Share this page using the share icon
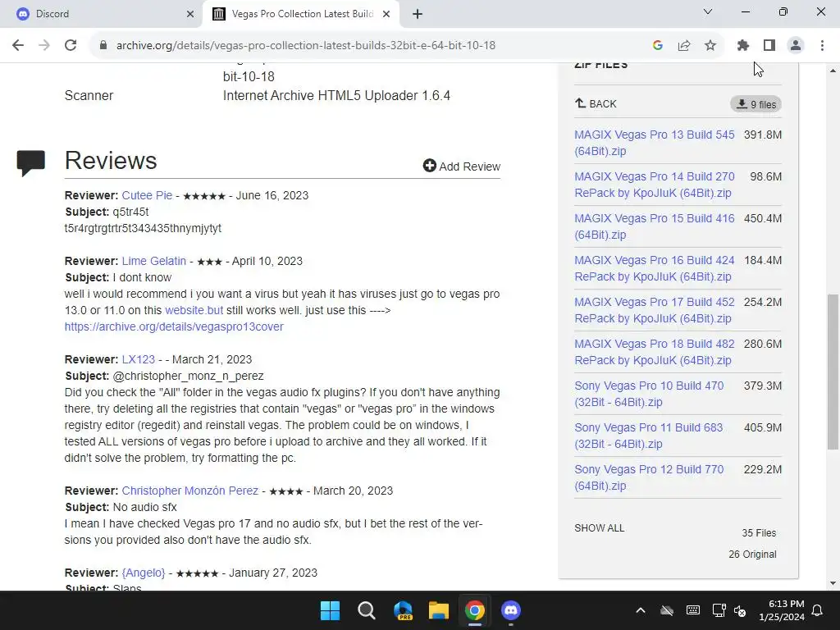Screen dimensions: 840x630 [x=684, y=45]
